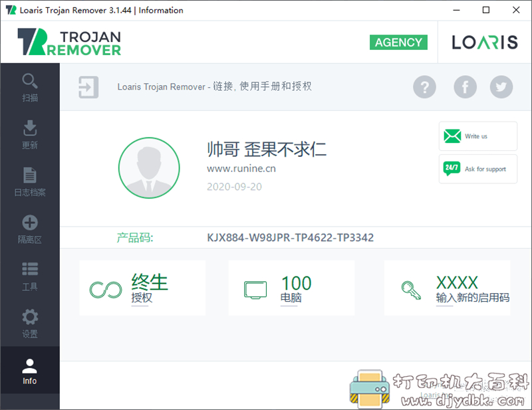The height and width of the screenshot is (410, 532).
Task: Select the Info tab in sidebar
Action: [30, 371]
